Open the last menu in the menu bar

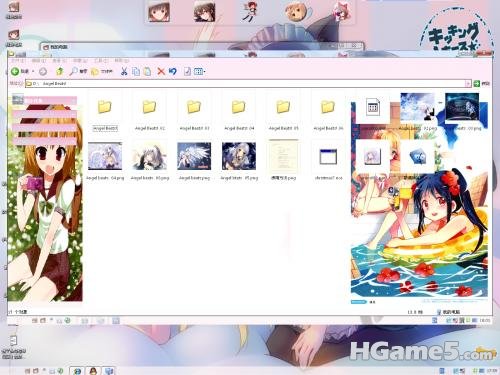[x=122, y=61]
